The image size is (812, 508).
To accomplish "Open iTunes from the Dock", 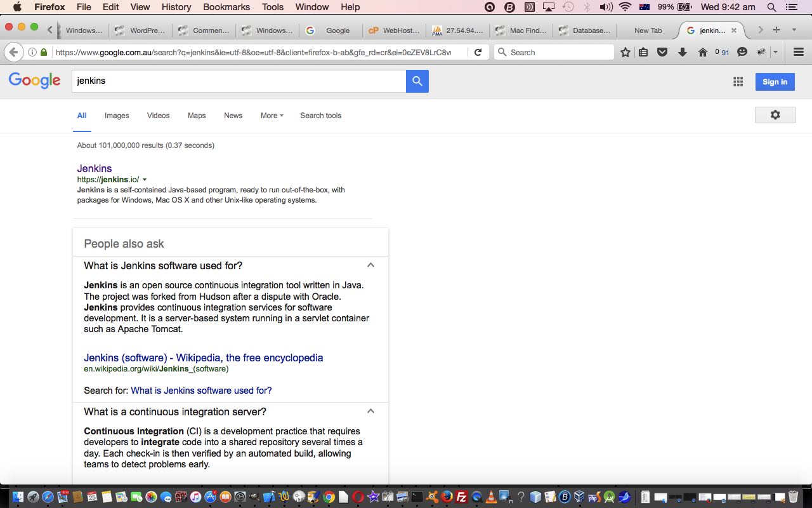I will pos(195,497).
